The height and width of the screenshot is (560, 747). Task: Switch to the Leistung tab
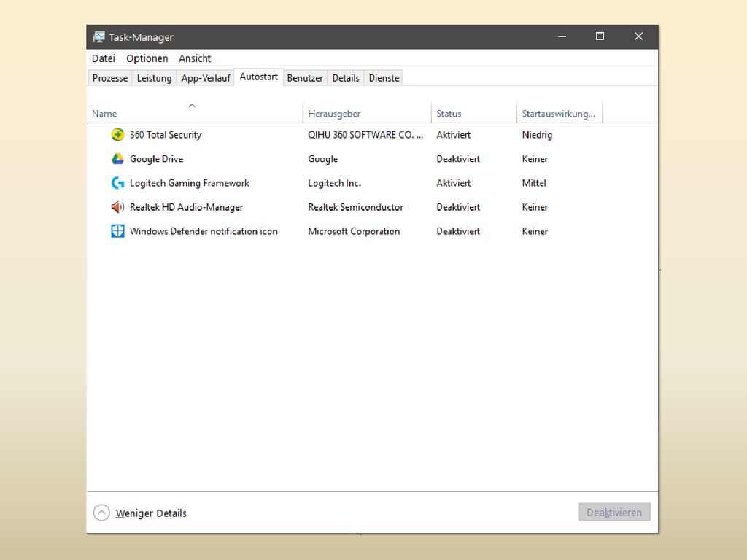click(155, 78)
